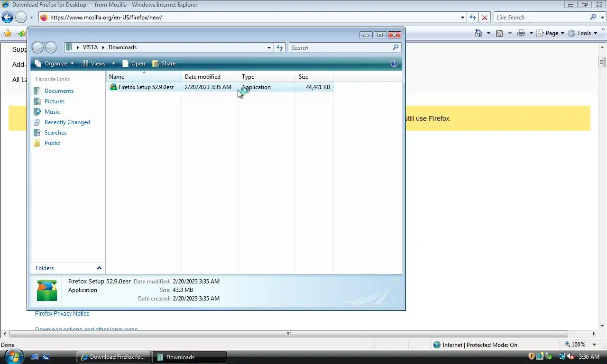Click the Live Search magnifier icon
This screenshot has height=364, width=607.
(x=593, y=17)
